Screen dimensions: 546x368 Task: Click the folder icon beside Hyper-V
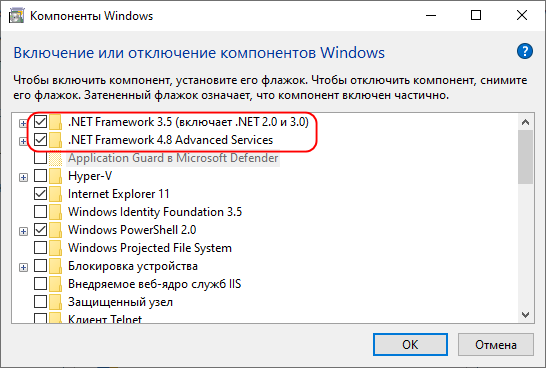pyautogui.click(x=55, y=176)
